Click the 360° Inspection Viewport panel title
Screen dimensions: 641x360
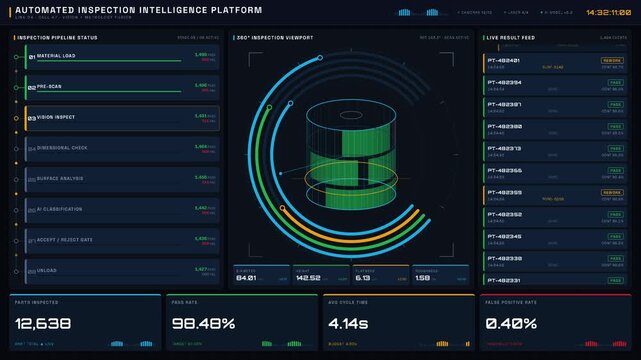click(x=275, y=38)
